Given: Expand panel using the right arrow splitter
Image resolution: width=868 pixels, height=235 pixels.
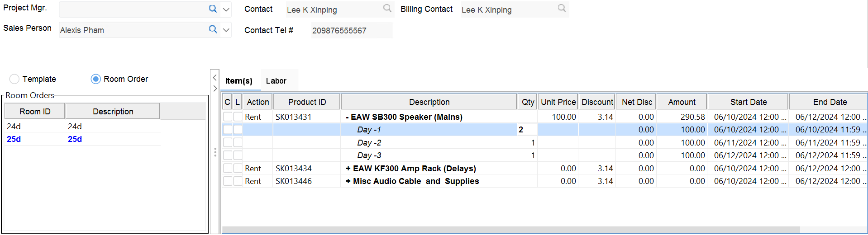Looking at the screenshot, I should point(215,89).
